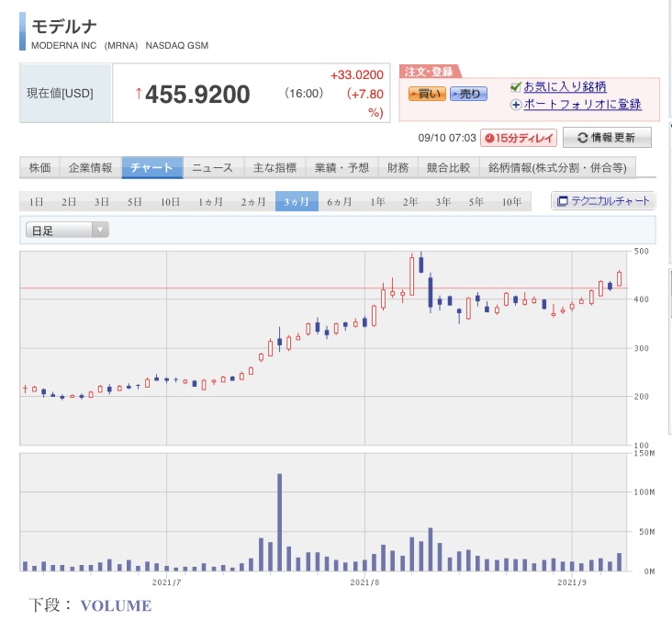Screen dimensions: 672x621
Task: Click the 日足 dropdown arrow
Action: point(100,230)
